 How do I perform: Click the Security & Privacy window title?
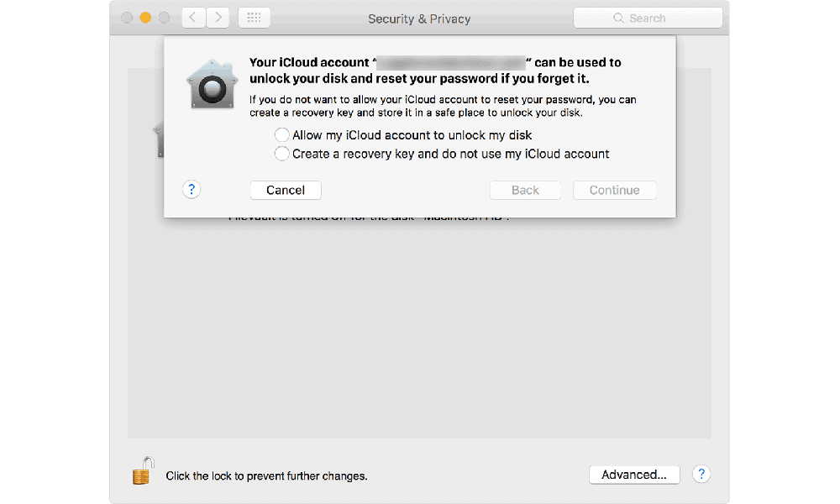(419, 18)
